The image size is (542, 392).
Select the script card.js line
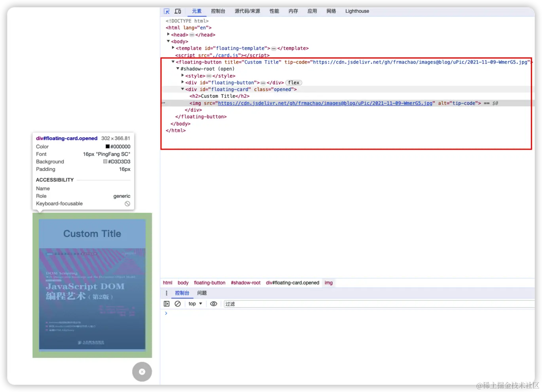(x=222, y=55)
